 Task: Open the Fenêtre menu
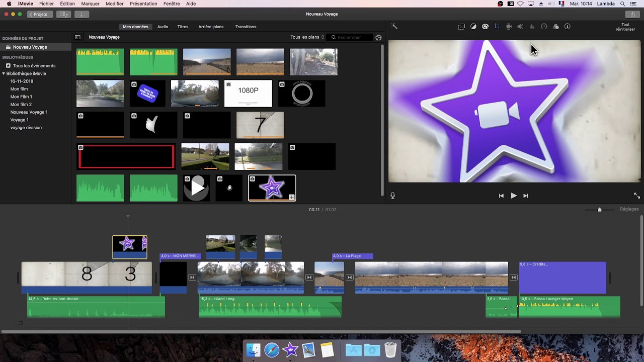(x=172, y=4)
